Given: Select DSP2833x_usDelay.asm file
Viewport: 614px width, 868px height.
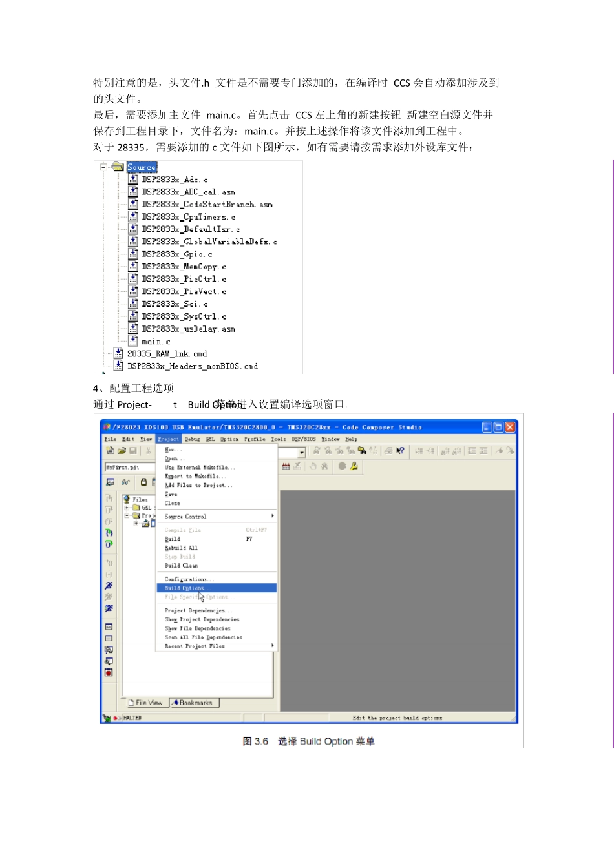Looking at the screenshot, I should pos(189,329).
